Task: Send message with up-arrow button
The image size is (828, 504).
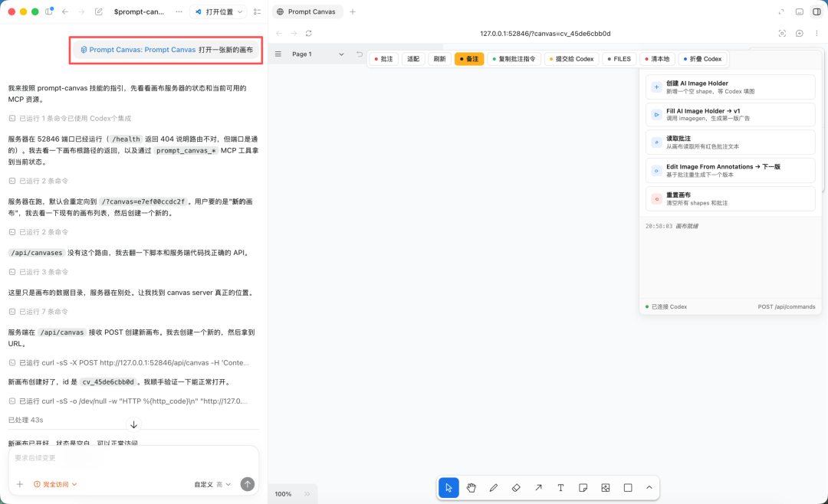Action: point(247,484)
